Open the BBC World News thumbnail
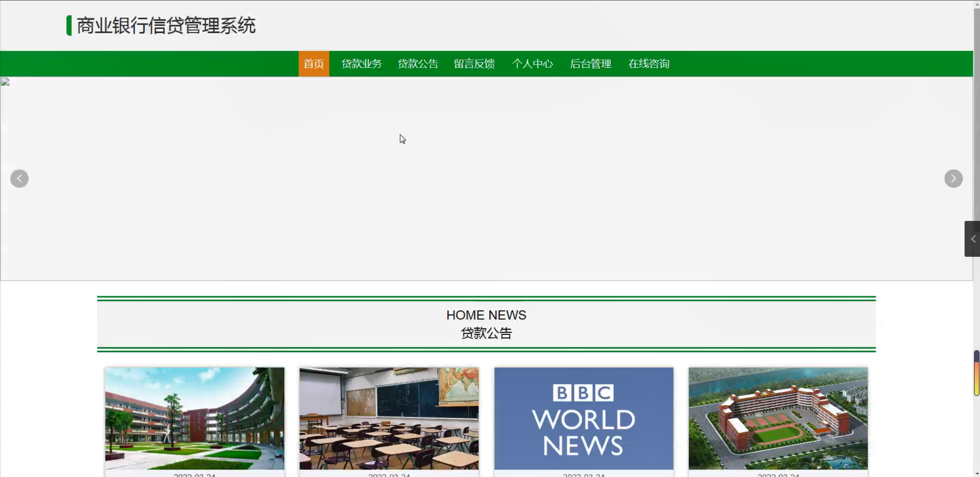 click(x=583, y=418)
